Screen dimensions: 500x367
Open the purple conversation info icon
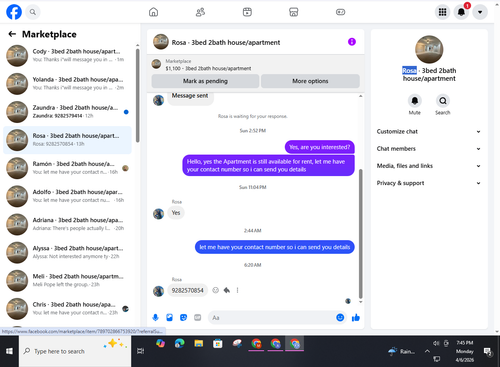pyautogui.click(x=352, y=42)
